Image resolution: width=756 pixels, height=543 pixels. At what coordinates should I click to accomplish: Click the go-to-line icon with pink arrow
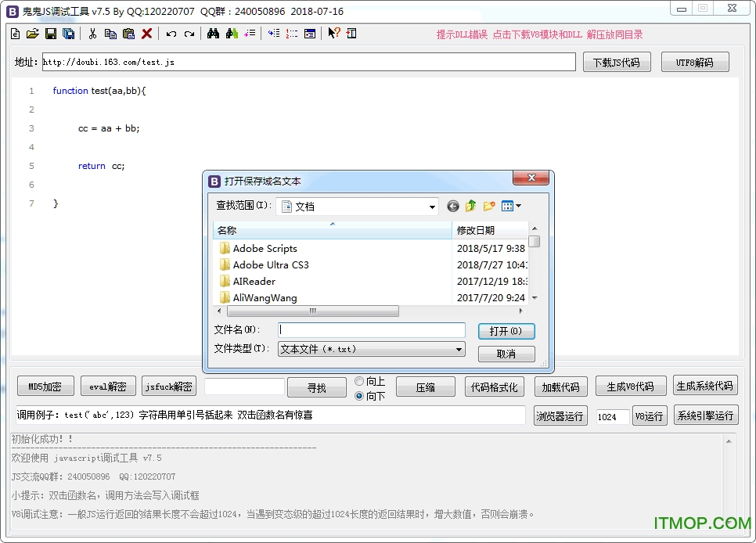click(250, 34)
